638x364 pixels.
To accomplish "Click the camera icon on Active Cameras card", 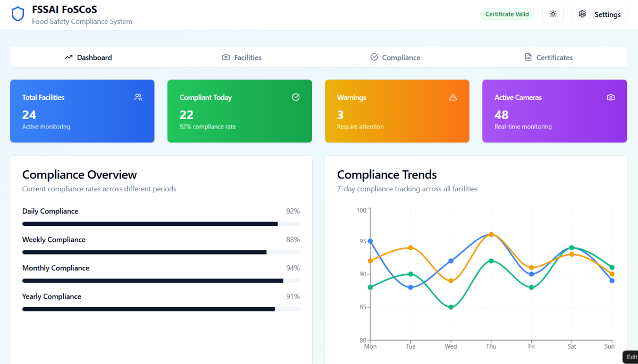I will point(610,97).
